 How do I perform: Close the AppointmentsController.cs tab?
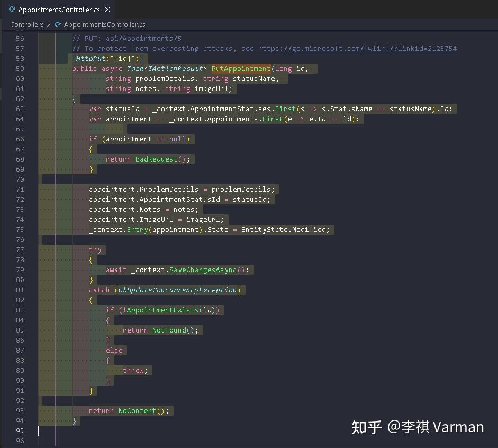(x=107, y=10)
